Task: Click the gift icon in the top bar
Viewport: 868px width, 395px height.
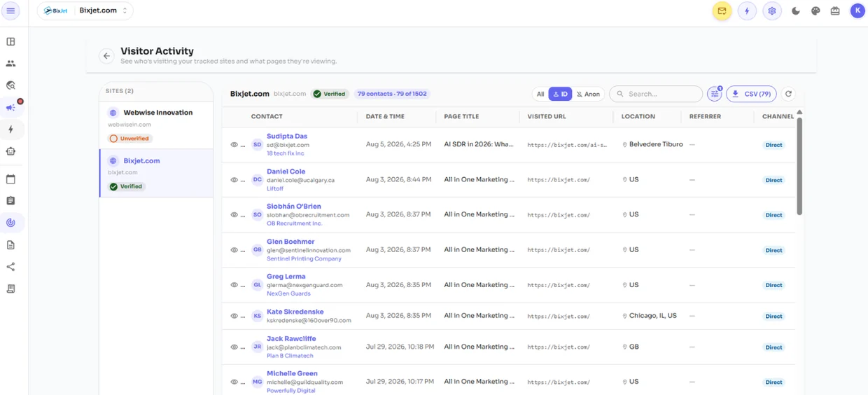Action: tap(835, 11)
